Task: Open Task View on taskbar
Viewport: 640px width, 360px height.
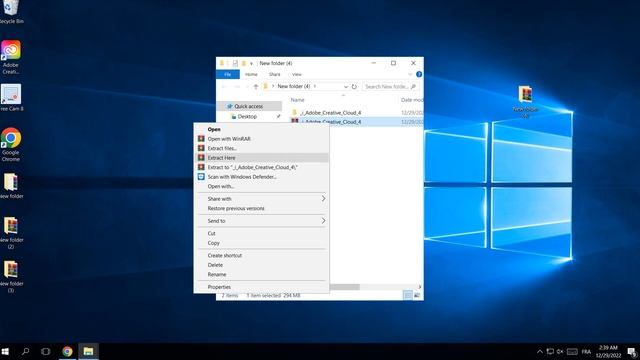Action: tap(46, 351)
